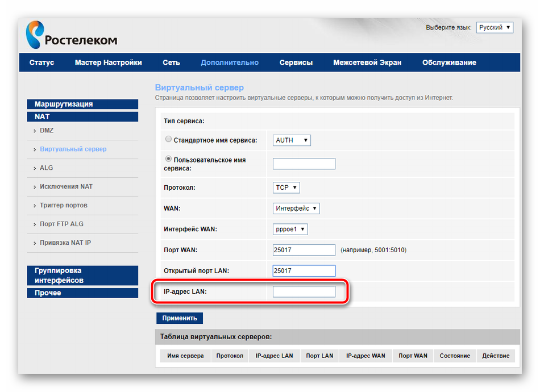Expand the Маршрутизация sidebar section

pos(82,104)
